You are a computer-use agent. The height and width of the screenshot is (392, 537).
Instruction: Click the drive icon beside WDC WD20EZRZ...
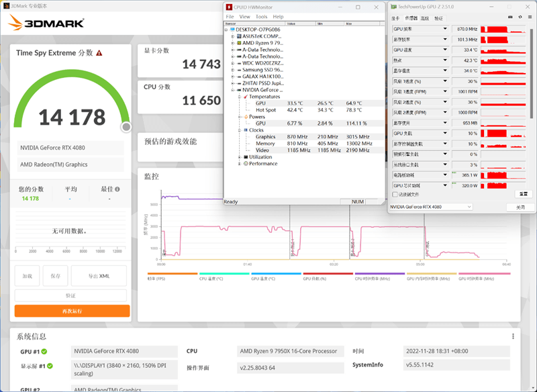239,63
